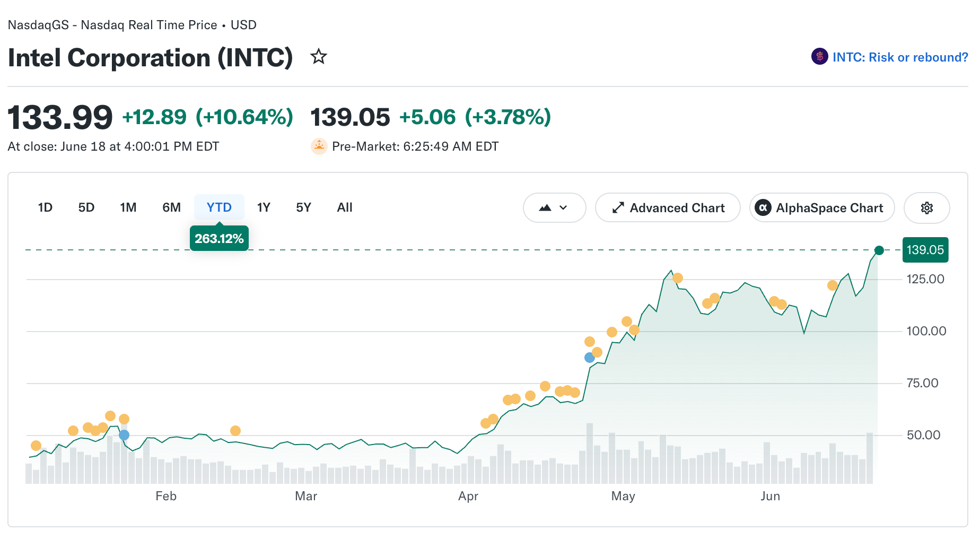
Task: Click the mountain chart type icon
Action: pos(545,208)
